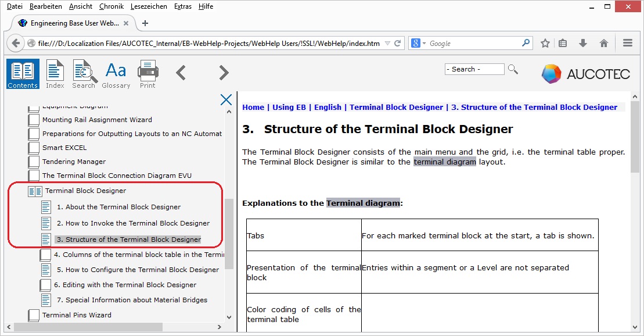The height and width of the screenshot is (336, 644).
Task: Follow the Terminal Block Designer breadcrumb link
Action: (x=397, y=108)
